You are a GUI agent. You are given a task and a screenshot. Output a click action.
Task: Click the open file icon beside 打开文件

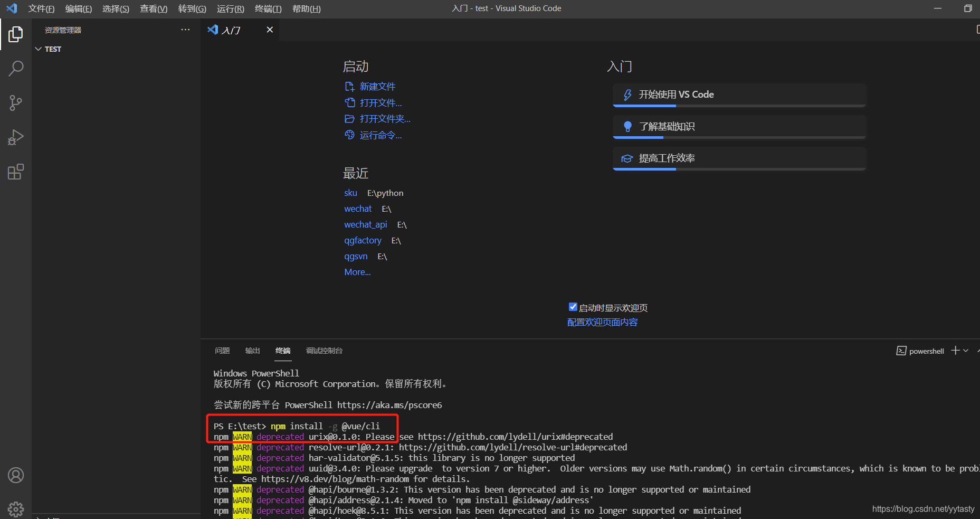pos(349,102)
